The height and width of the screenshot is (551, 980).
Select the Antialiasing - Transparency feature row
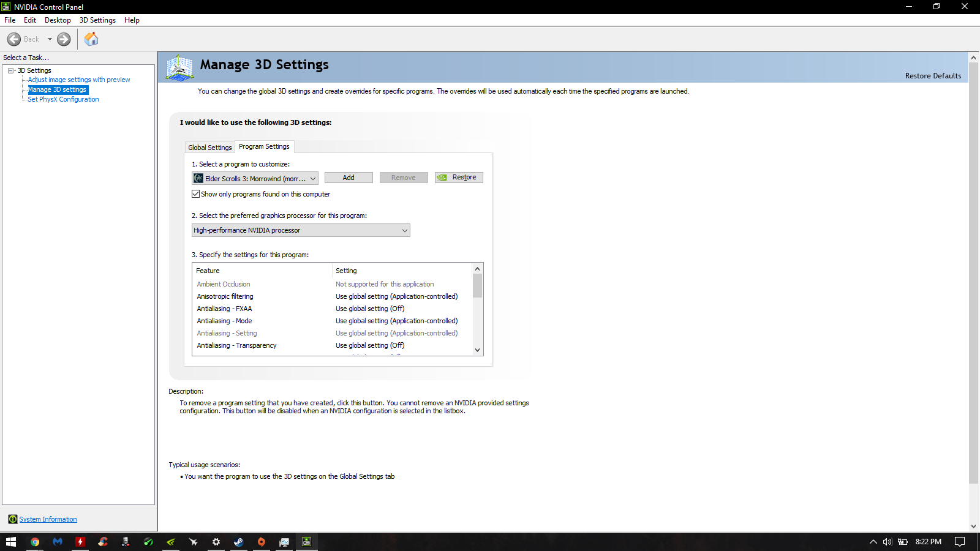(x=332, y=345)
